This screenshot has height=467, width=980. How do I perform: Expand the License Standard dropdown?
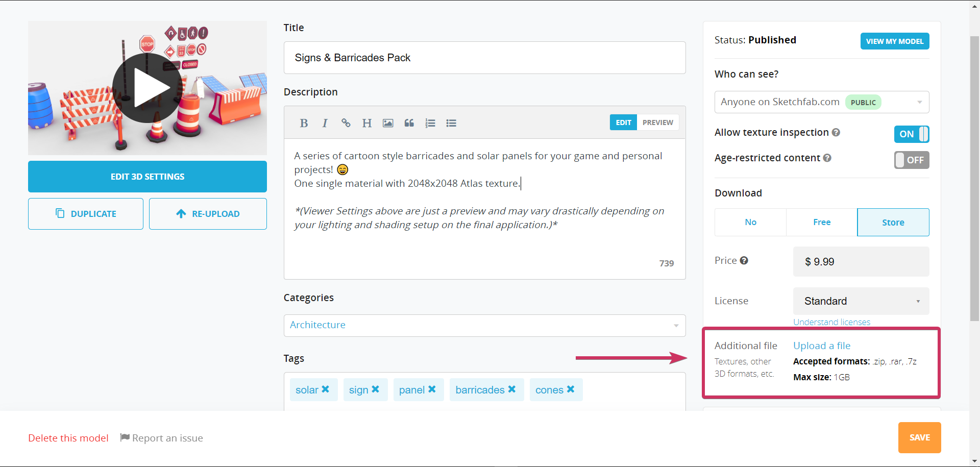861,301
